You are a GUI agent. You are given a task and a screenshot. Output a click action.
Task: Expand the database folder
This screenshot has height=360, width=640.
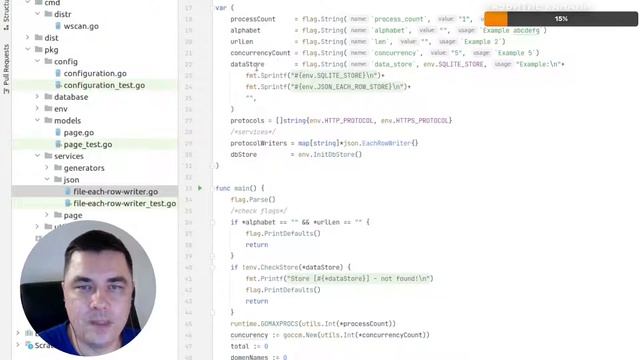pyautogui.click(x=38, y=97)
